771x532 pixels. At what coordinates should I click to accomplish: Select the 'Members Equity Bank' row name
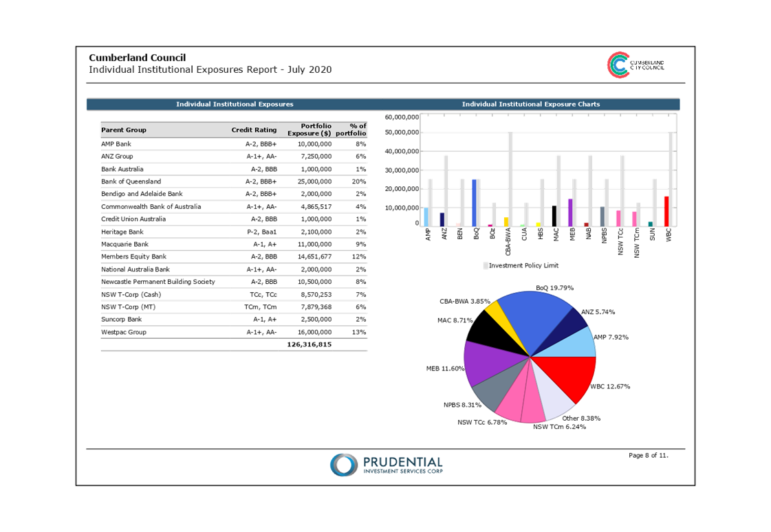click(x=133, y=256)
